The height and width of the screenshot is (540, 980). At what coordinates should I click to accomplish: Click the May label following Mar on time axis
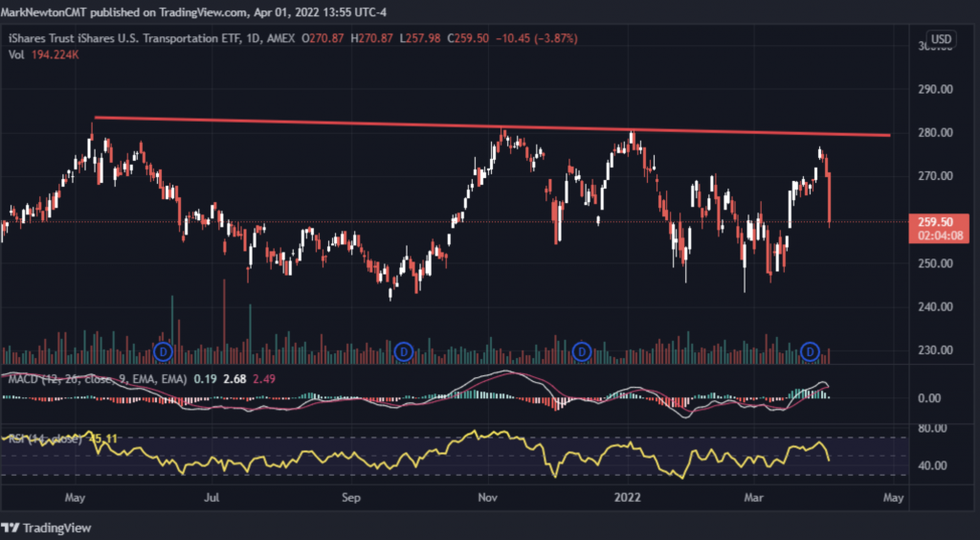(893, 498)
